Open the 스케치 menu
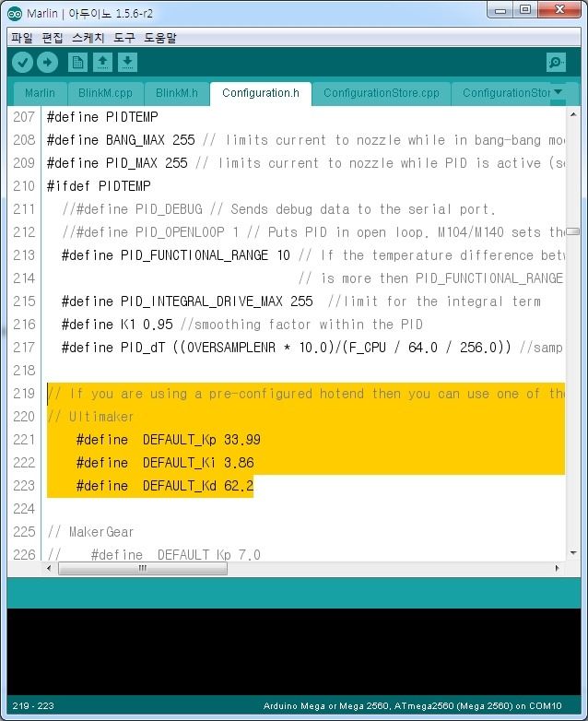Viewport: 588px width, 721px height. pos(88,38)
